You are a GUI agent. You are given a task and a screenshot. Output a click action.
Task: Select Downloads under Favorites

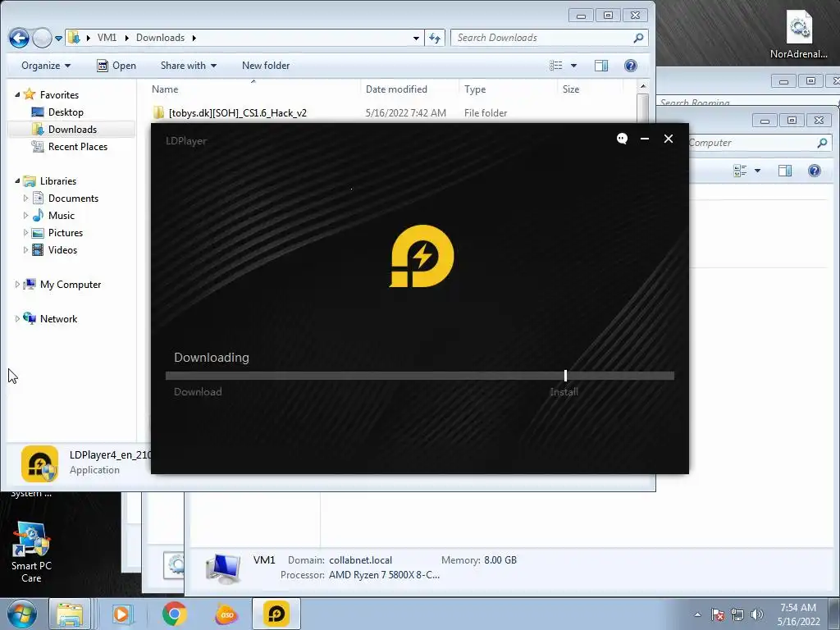coord(72,129)
